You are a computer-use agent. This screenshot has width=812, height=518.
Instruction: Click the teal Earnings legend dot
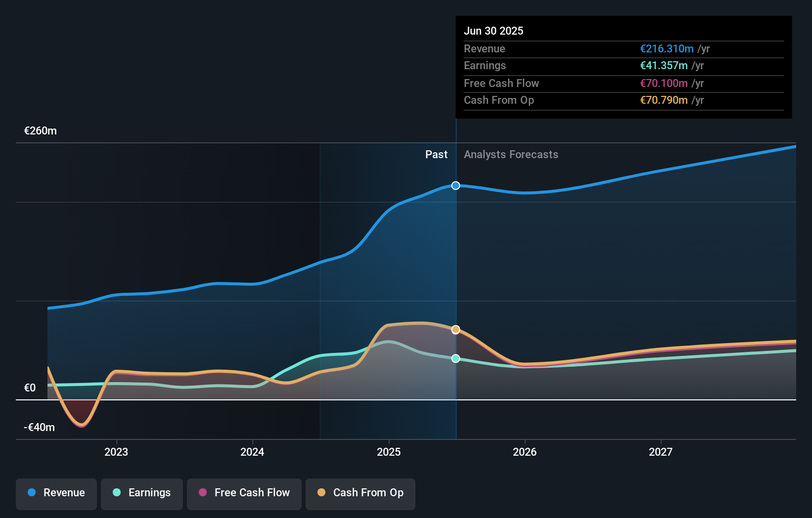tap(117, 492)
